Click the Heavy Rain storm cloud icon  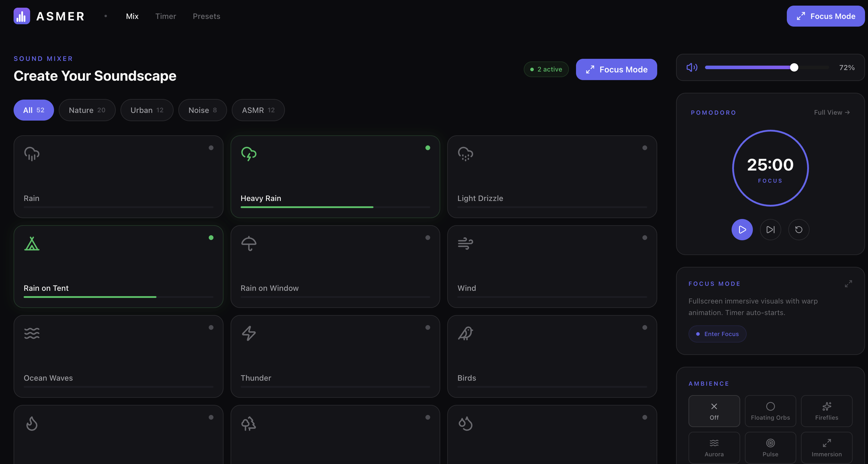coord(248,154)
